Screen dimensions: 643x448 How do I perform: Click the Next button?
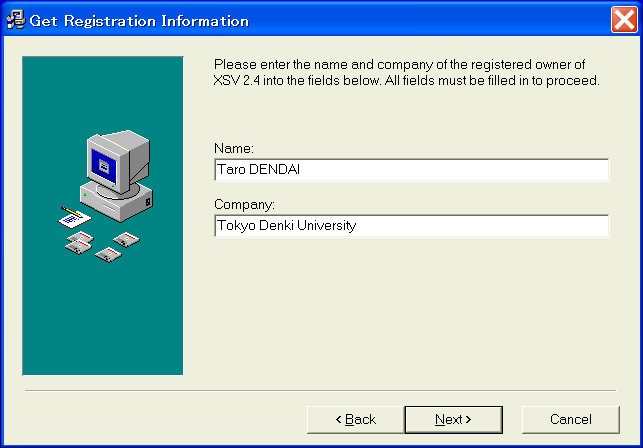tap(454, 419)
